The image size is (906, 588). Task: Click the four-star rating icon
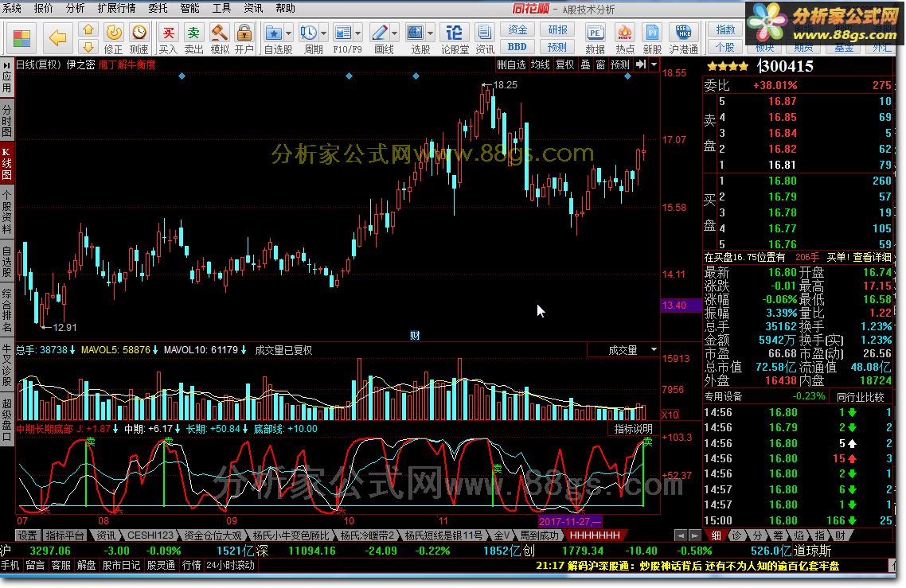click(728, 66)
